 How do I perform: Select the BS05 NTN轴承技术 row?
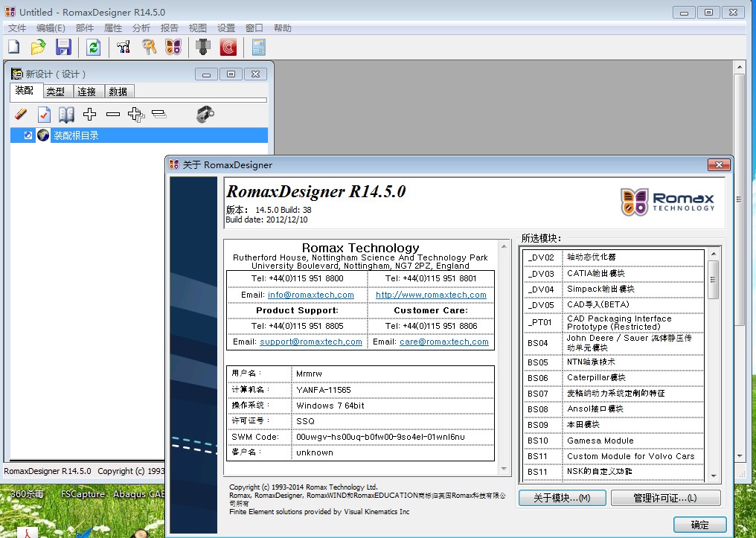613,362
